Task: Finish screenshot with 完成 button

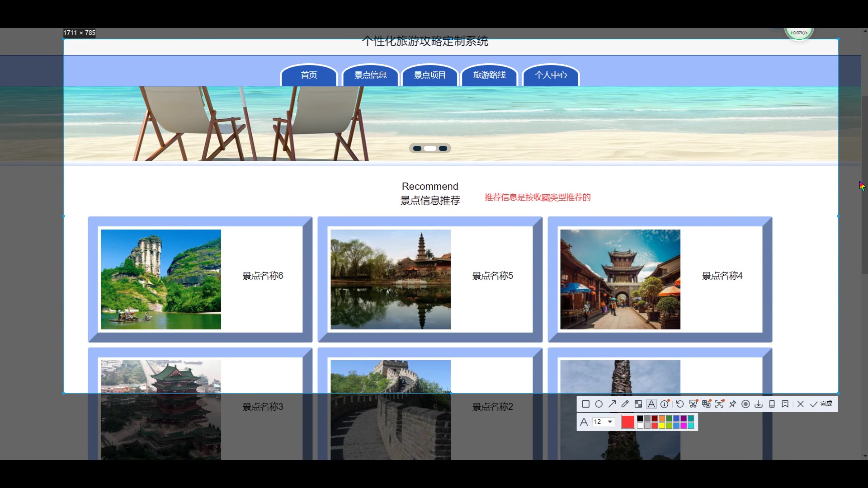Action: (x=821, y=404)
